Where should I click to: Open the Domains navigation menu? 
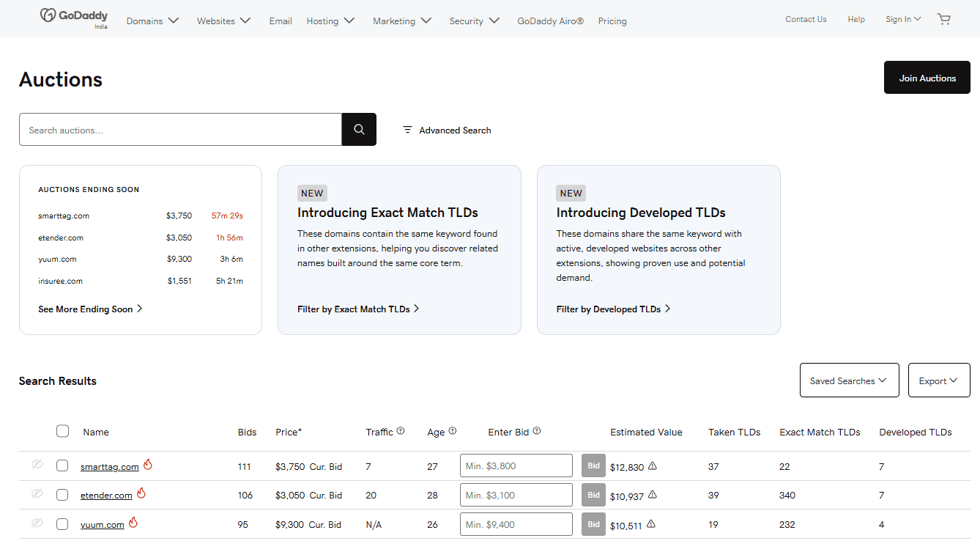pos(152,21)
